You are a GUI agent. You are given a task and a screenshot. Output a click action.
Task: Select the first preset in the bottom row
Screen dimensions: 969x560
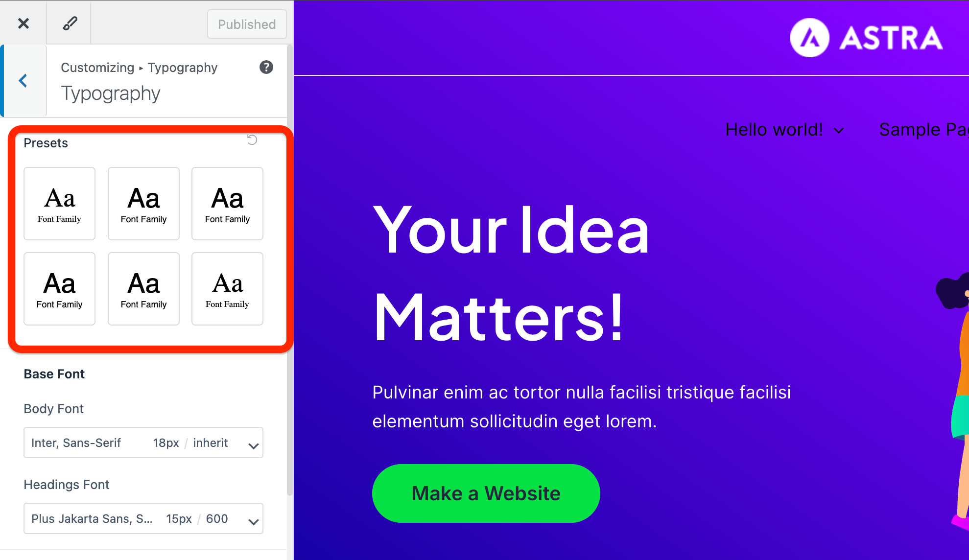59,289
